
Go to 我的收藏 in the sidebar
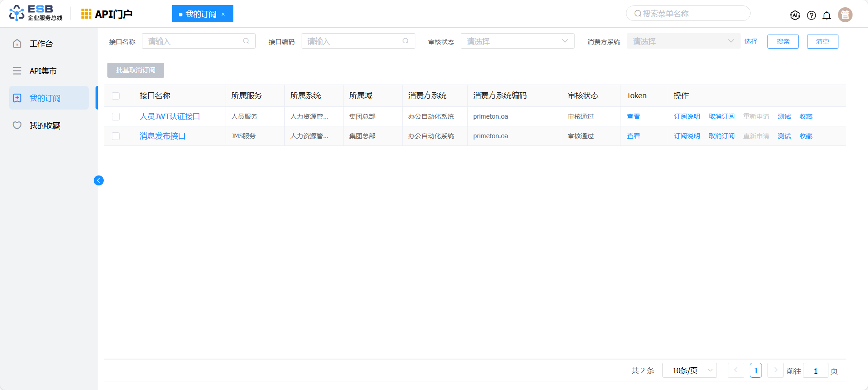point(45,125)
